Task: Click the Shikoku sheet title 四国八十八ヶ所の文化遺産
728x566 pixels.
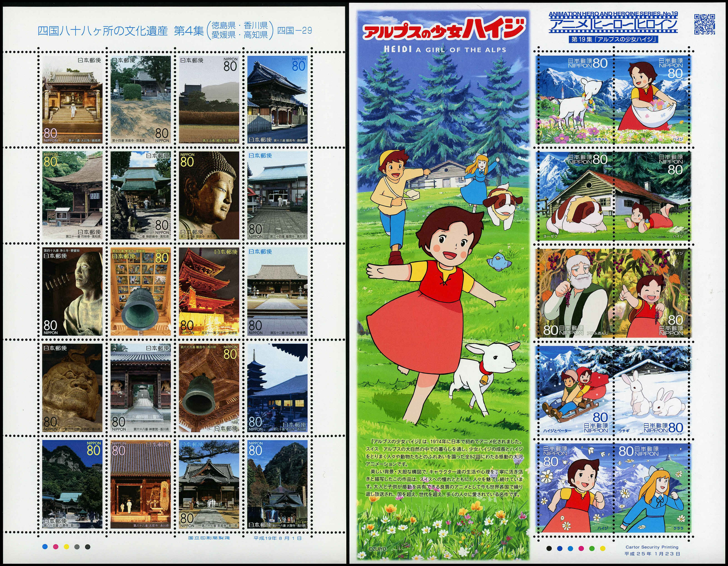Action: click(x=102, y=31)
